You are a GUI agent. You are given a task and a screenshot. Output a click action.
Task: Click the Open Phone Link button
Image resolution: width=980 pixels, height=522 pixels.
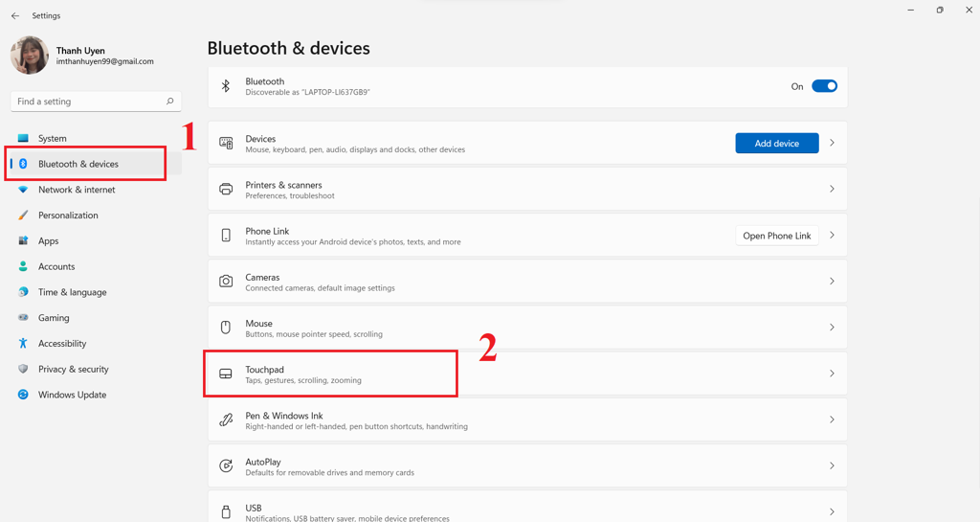coord(777,236)
